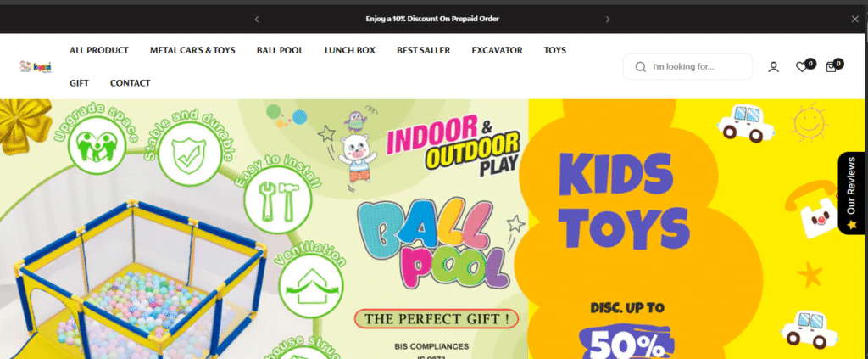Screen dimensions: 868x359
Task: Open the BALL POOL category
Action: click(280, 50)
